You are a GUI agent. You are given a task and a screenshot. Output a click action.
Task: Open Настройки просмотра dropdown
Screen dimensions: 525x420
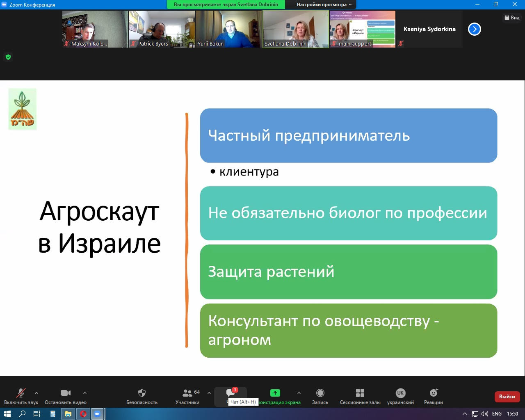[324, 5]
